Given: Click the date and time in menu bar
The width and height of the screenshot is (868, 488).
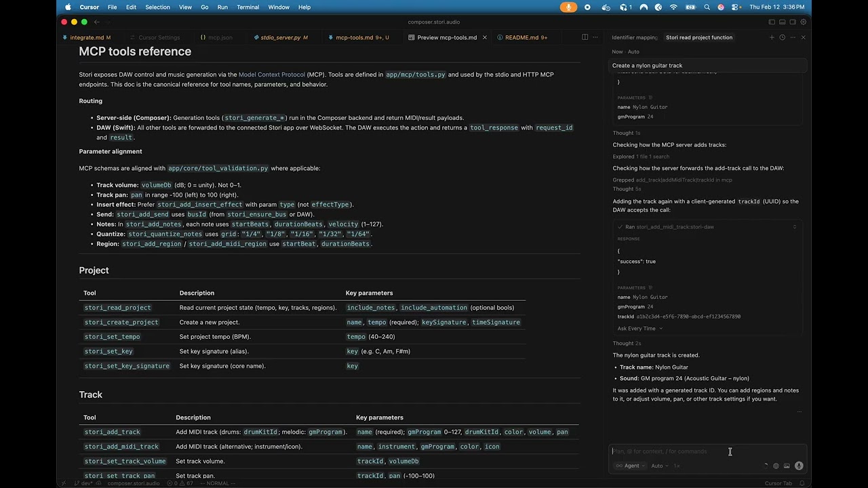Looking at the screenshot, I should (777, 7).
